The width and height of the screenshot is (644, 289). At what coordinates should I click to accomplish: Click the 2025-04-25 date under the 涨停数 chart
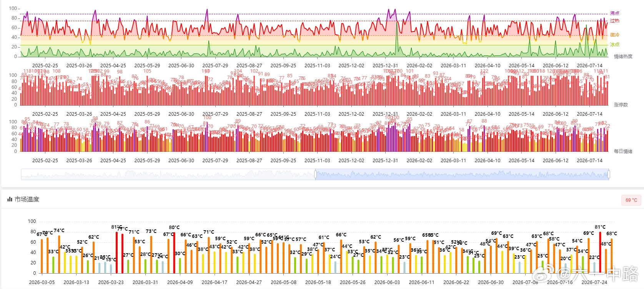(113, 114)
